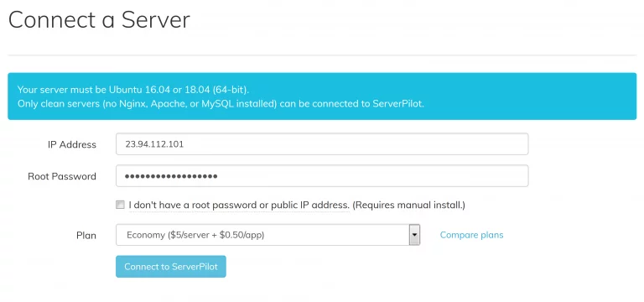Click the IP Address input field
The width and height of the screenshot is (644, 302).
[322, 144]
